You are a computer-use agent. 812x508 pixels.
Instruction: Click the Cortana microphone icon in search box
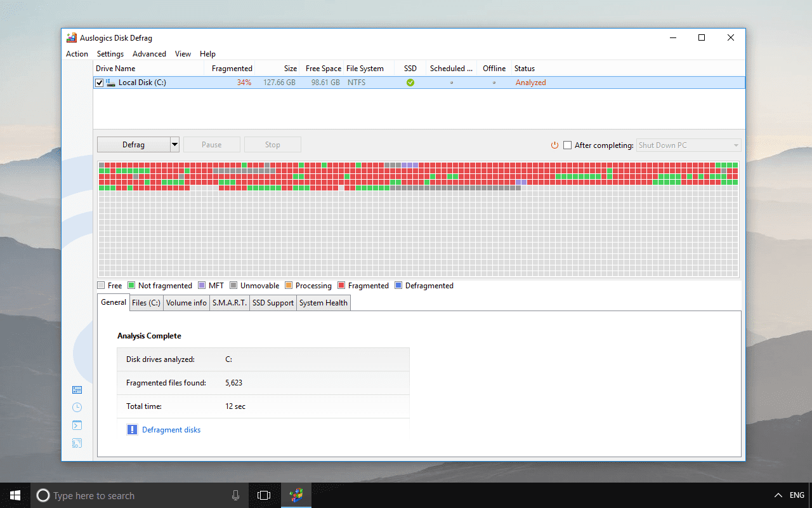click(235, 495)
